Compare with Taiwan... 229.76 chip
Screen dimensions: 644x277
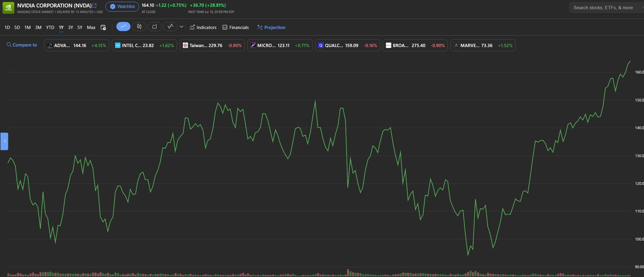(212, 45)
